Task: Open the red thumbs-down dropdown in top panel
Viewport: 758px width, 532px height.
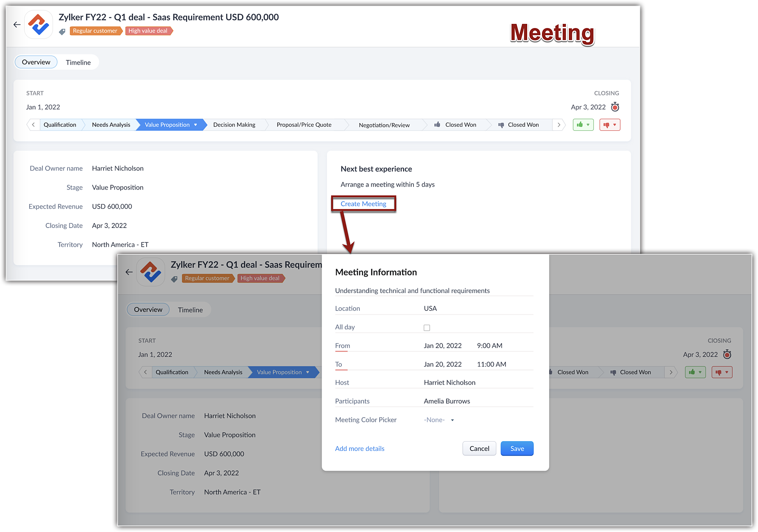Action: point(609,125)
